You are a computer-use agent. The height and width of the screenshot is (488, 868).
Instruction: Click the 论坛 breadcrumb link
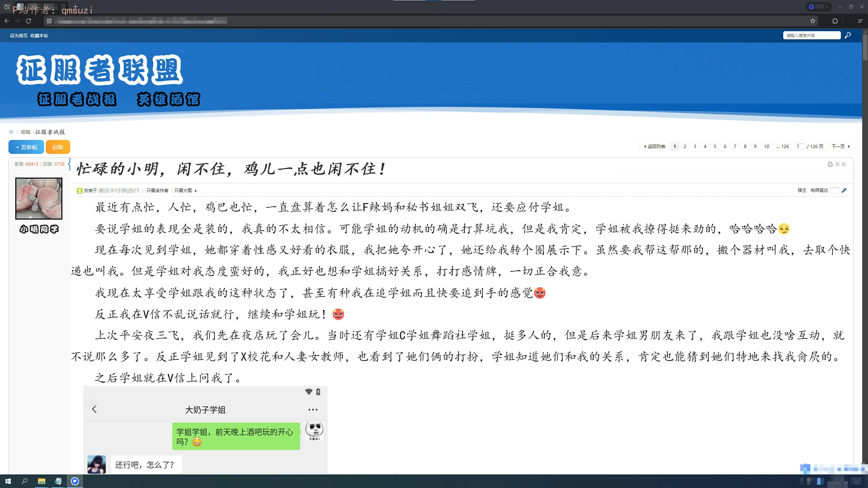[x=26, y=132]
